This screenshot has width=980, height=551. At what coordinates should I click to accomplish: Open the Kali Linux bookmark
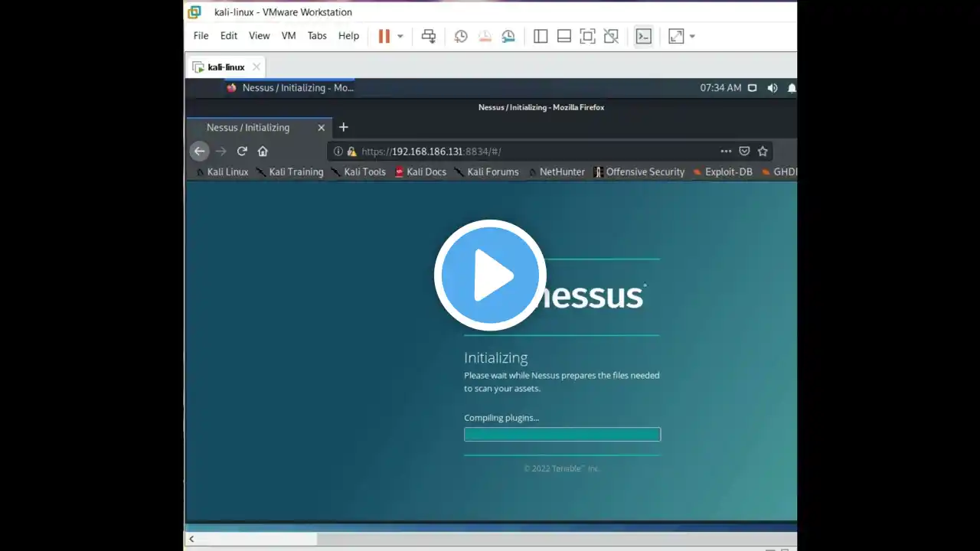point(222,172)
